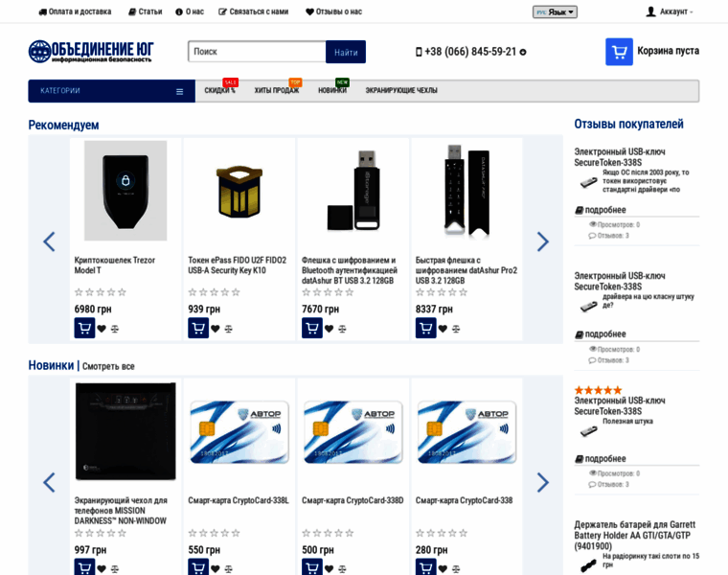Open Криптокошелек Trezor Model T title

115,265
